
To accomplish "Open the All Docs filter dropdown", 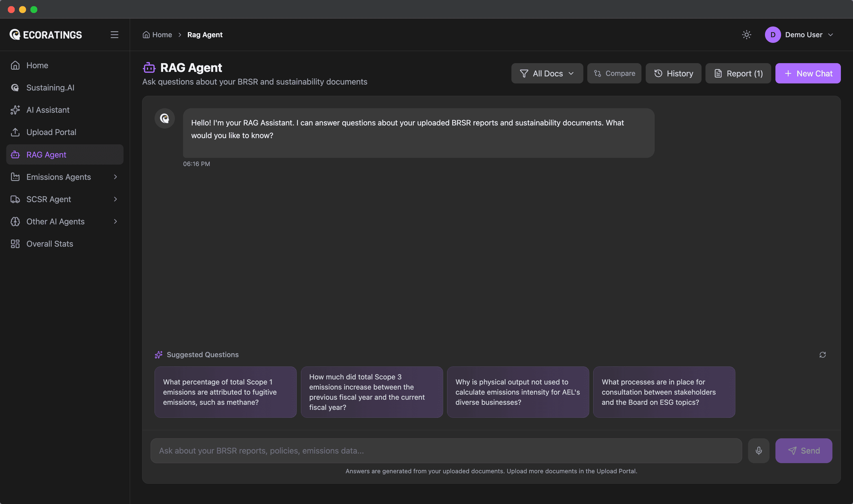I will click(x=547, y=73).
